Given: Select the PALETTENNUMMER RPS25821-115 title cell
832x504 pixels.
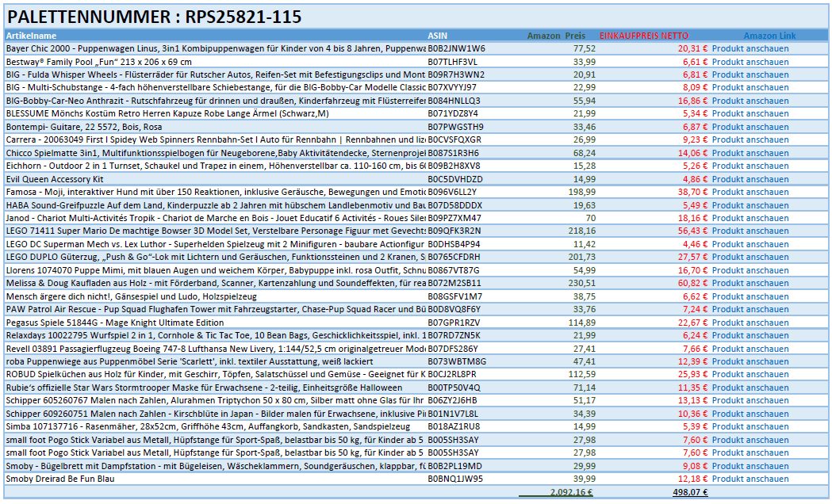Looking at the screenshot, I should click(x=155, y=17).
